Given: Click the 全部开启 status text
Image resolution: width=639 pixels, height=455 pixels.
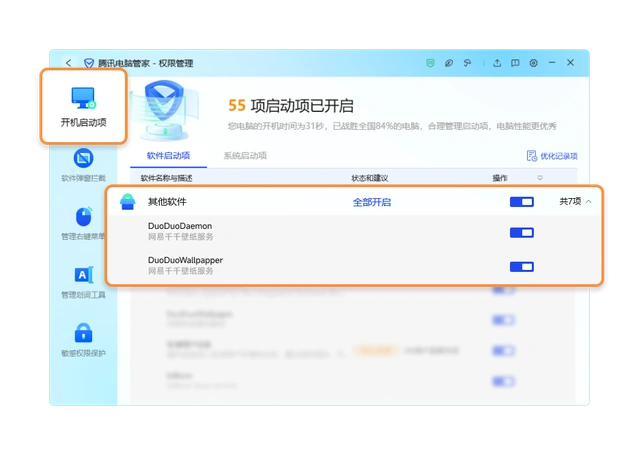Looking at the screenshot, I should 371,202.
